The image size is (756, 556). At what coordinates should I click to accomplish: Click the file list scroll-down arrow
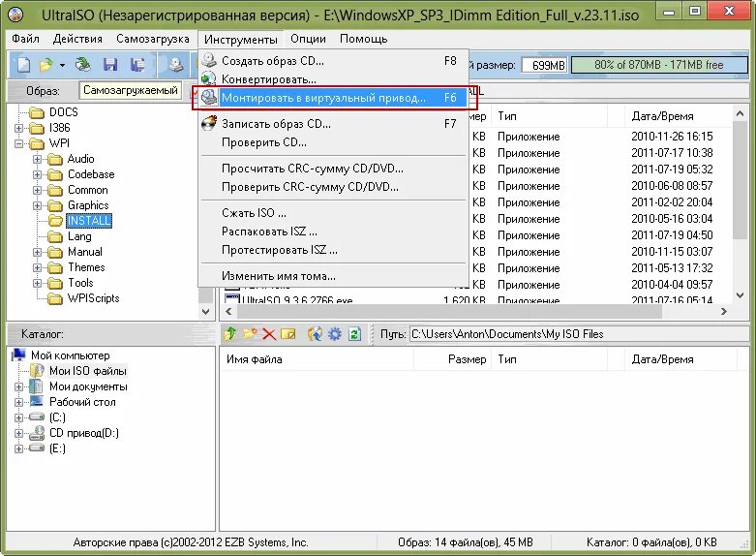click(741, 295)
